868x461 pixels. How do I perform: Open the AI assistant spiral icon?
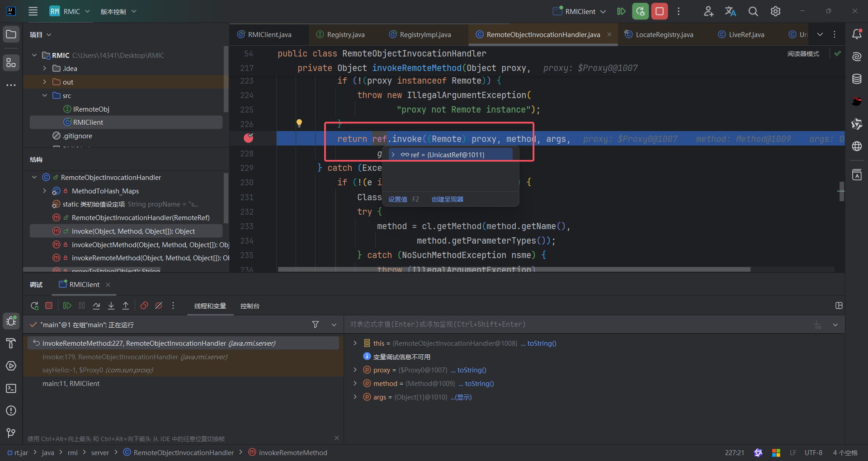point(857,56)
